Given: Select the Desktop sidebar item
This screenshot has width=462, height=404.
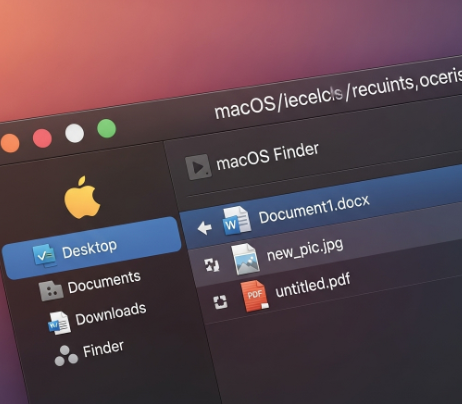Looking at the screenshot, I should 91,248.
